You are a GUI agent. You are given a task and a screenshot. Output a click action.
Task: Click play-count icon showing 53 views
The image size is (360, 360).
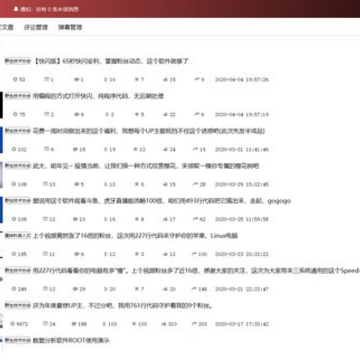[14, 80]
